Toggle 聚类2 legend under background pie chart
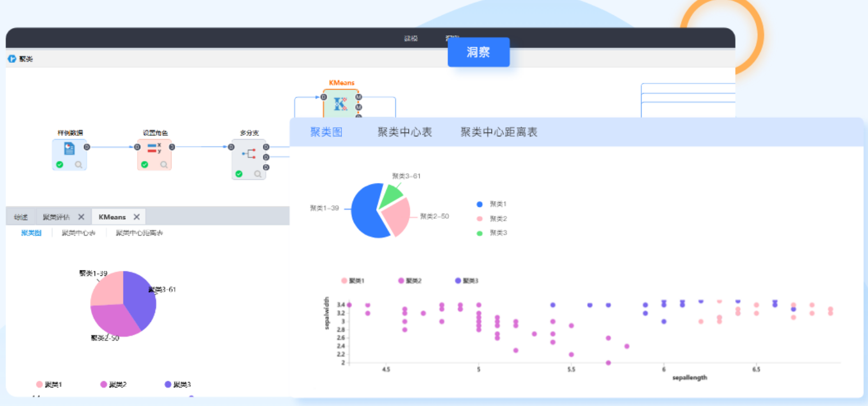Viewport: 868px width, 406px height. 113,385
